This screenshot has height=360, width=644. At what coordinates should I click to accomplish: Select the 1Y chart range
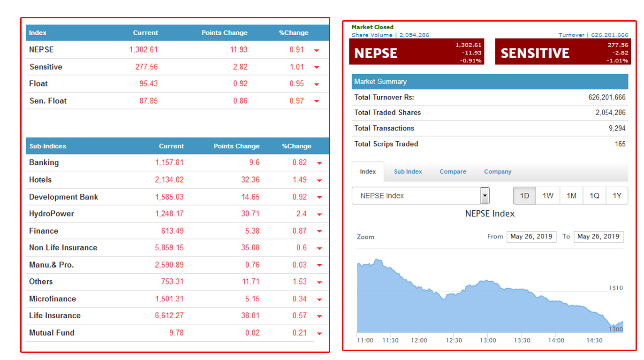pos(617,196)
